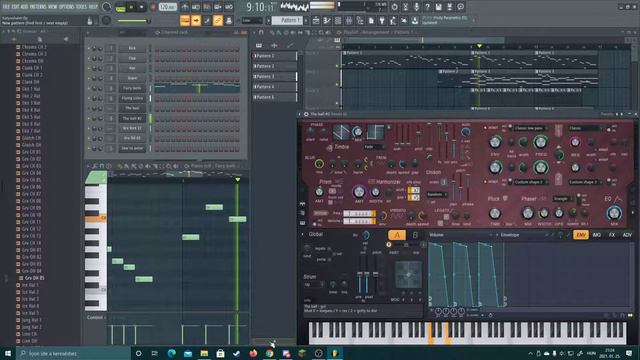Select Pattern 5 in picker panel
640x360 pixels.
click(274, 97)
